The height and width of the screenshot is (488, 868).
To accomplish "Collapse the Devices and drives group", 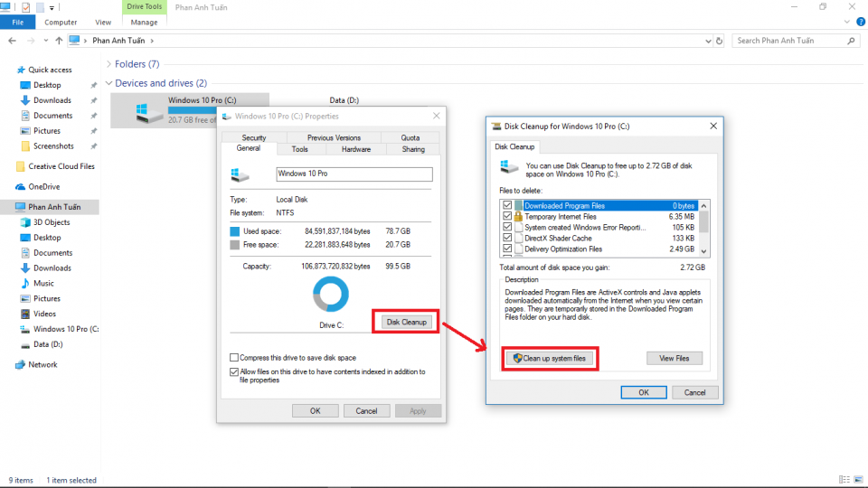I will (x=109, y=83).
